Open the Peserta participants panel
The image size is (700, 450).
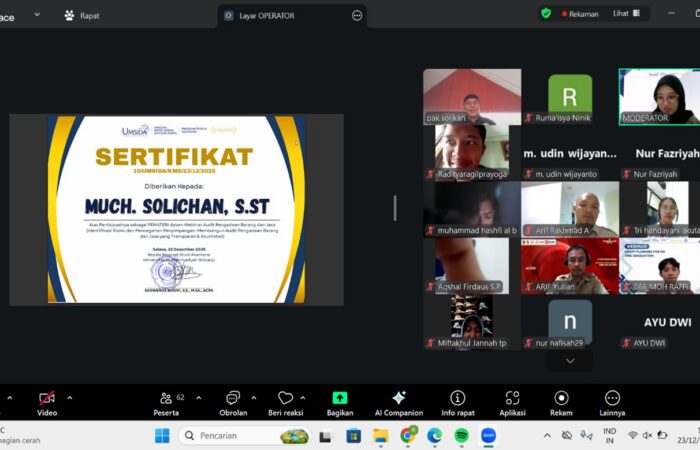[x=166, y=398]
